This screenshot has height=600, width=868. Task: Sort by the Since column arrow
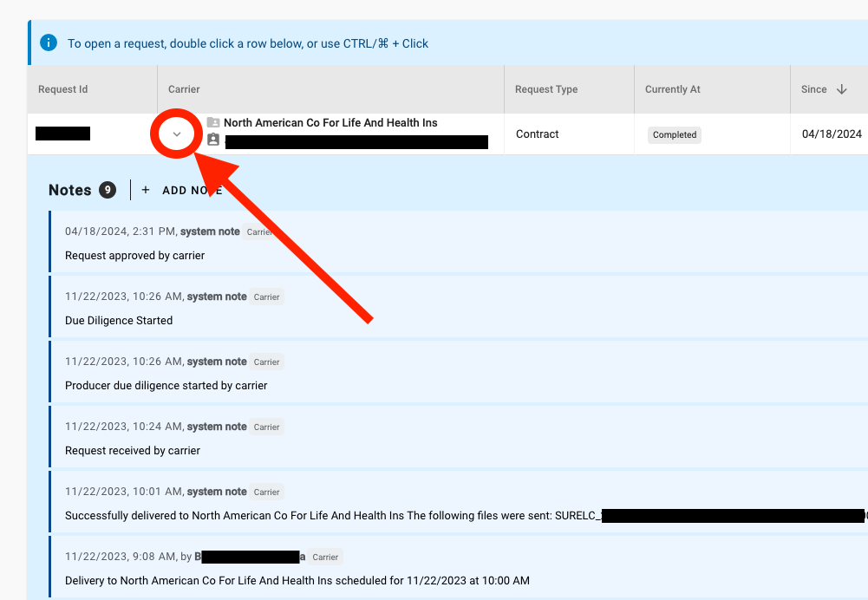tap(841, 89)
